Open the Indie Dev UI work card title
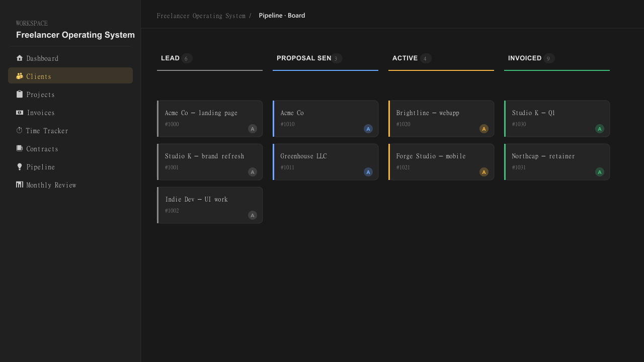Image resolution: width=644 pixels, height=362 pixels. pyautogui.click(x=196, y=199)
